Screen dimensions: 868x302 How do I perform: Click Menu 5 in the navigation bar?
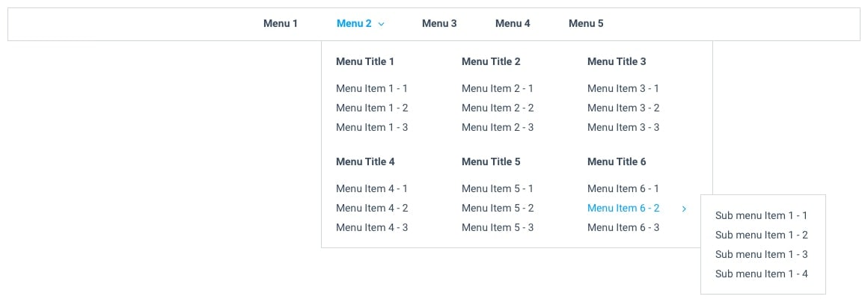click(586, 24)
